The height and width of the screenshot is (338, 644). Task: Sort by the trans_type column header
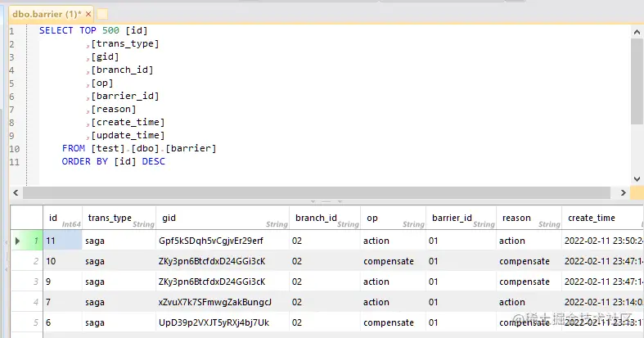coord(119,218)
